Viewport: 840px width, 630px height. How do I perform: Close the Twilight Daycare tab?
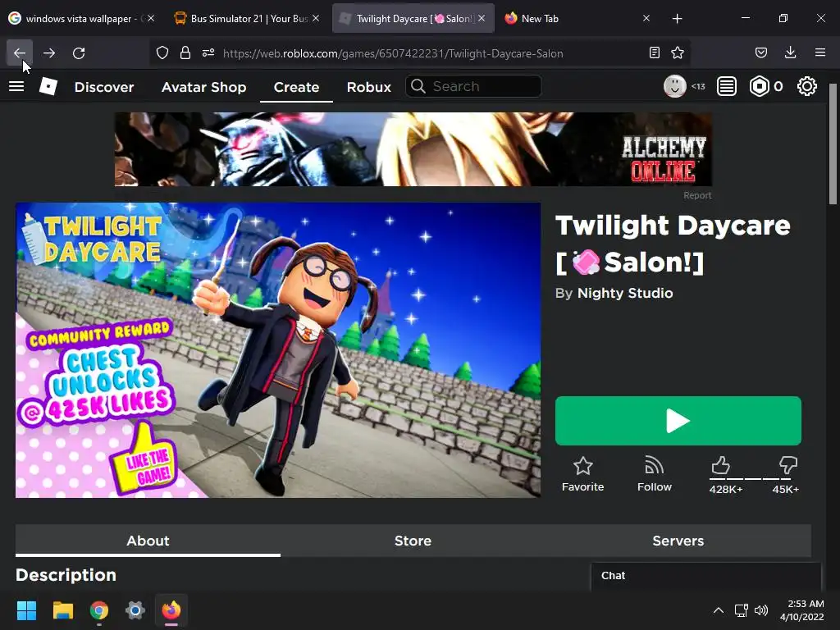[x=482, y=18]
